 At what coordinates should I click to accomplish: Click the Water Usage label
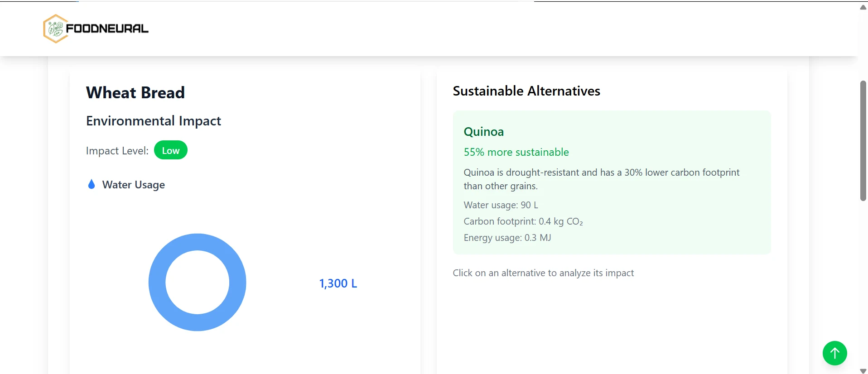134,185
